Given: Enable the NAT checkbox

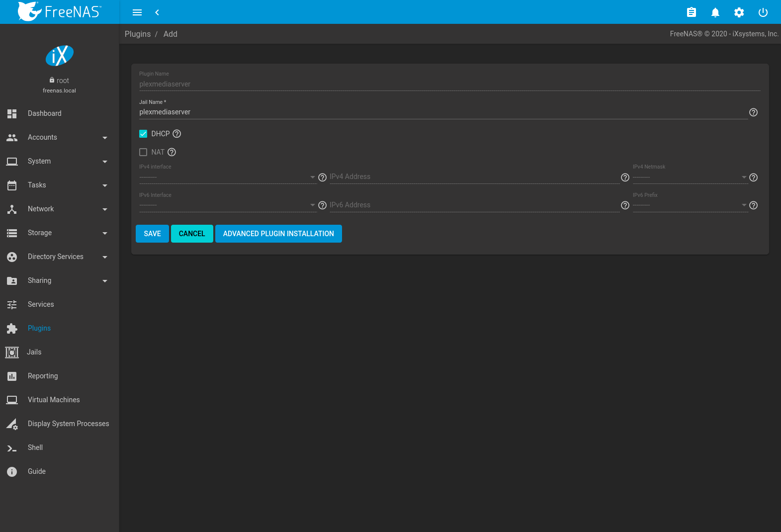Looking at the screenshot, I should pyautogui.click(x=143, y=152).
